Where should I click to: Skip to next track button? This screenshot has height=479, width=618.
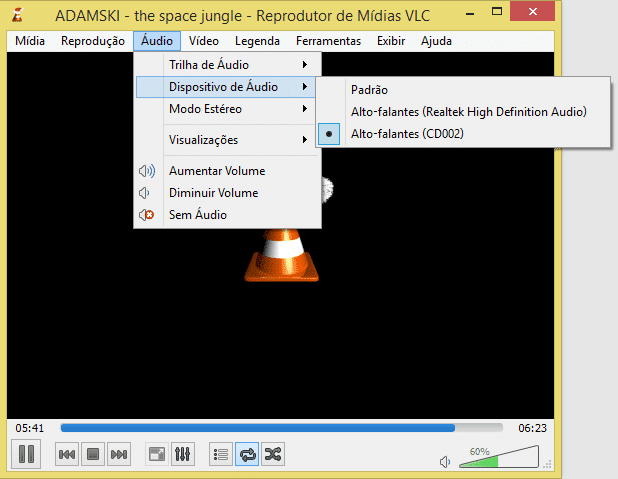[x=119, y=454]
